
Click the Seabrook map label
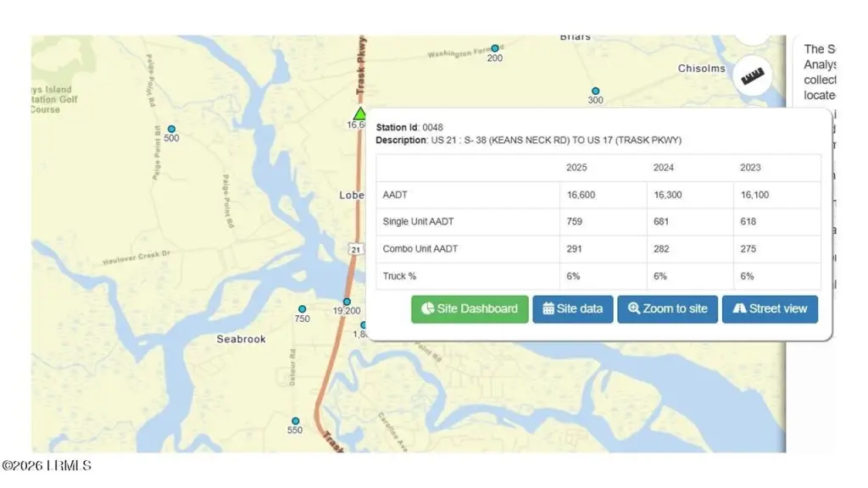241,339
